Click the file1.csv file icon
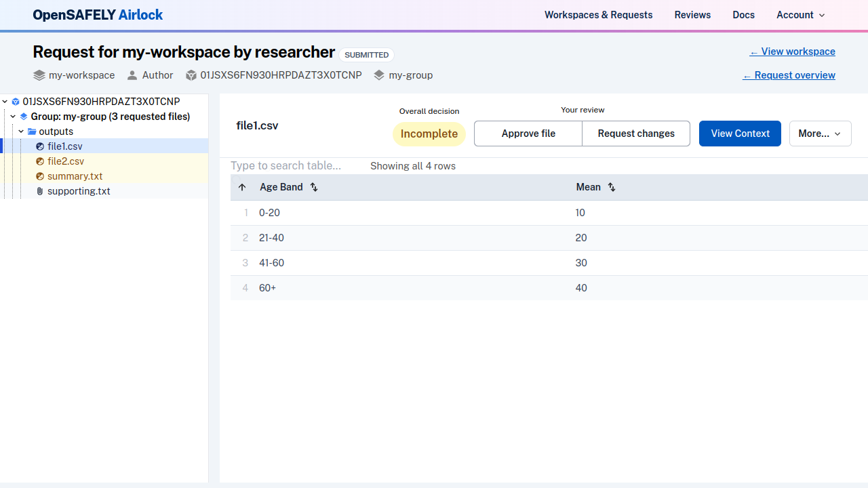This screenshot has height=488, width=868. 40,146
